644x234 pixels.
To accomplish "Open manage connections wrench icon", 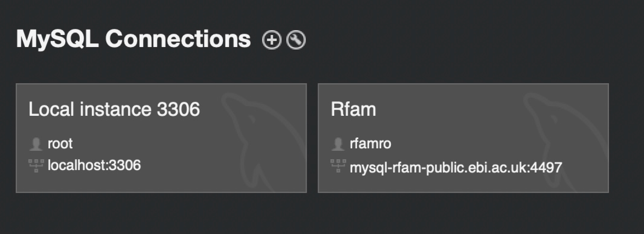I will pos(296,40).
